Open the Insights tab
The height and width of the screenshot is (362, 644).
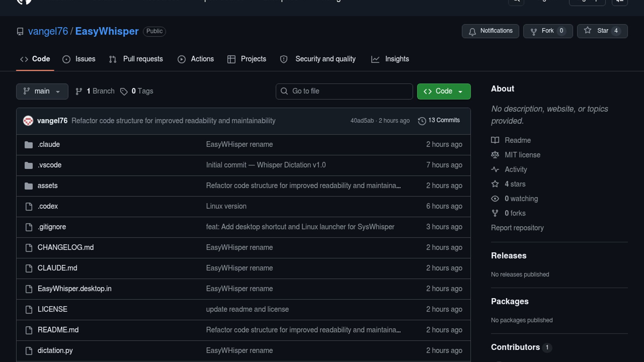(390, 59)
